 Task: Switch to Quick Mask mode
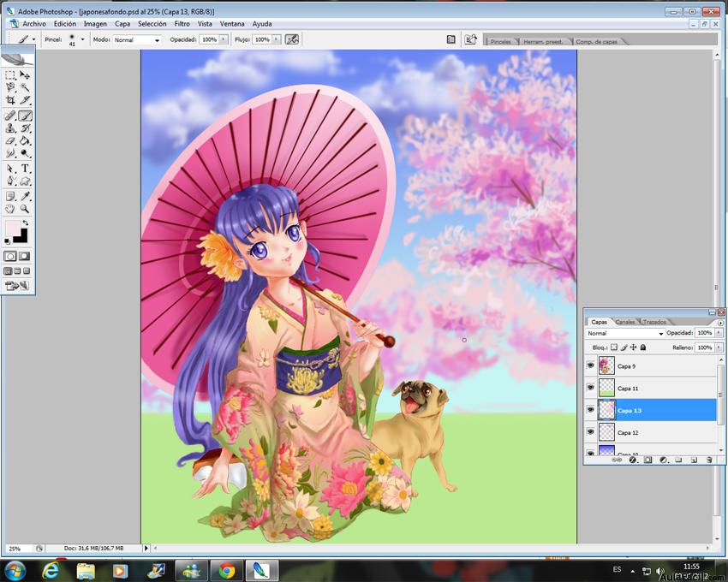pyautogui.click(x=24, y=256)
